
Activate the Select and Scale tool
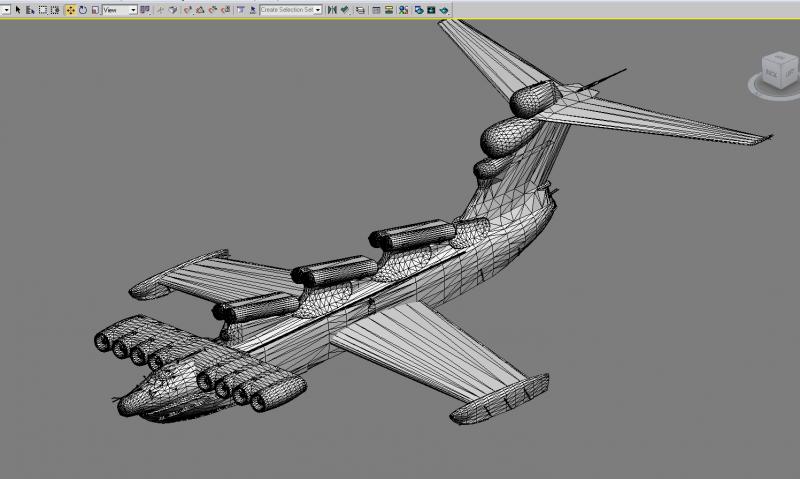pos(95,10)
